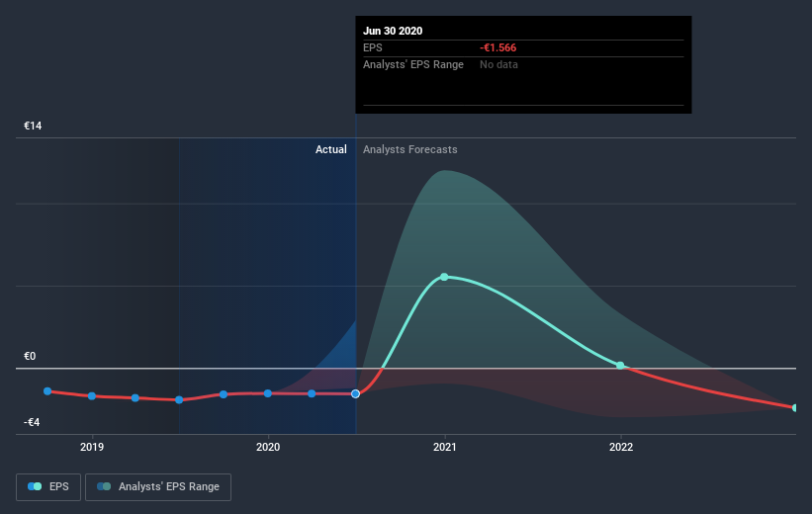Screen dimensions: 812x514
Task: Click the tooltip EPS value '-€1.566'
Action: [x=498, y=47]
